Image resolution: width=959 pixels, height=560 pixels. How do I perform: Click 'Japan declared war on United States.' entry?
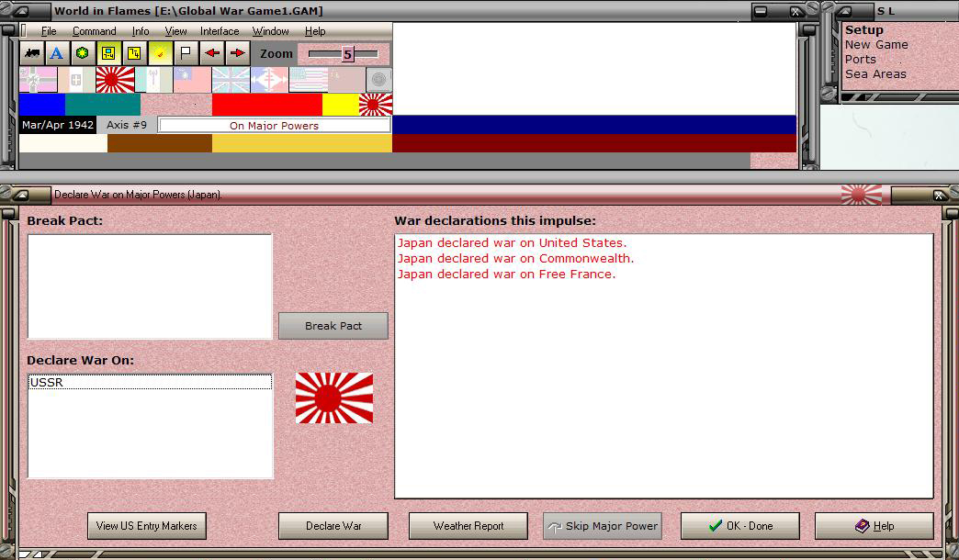tap(512, 242)
